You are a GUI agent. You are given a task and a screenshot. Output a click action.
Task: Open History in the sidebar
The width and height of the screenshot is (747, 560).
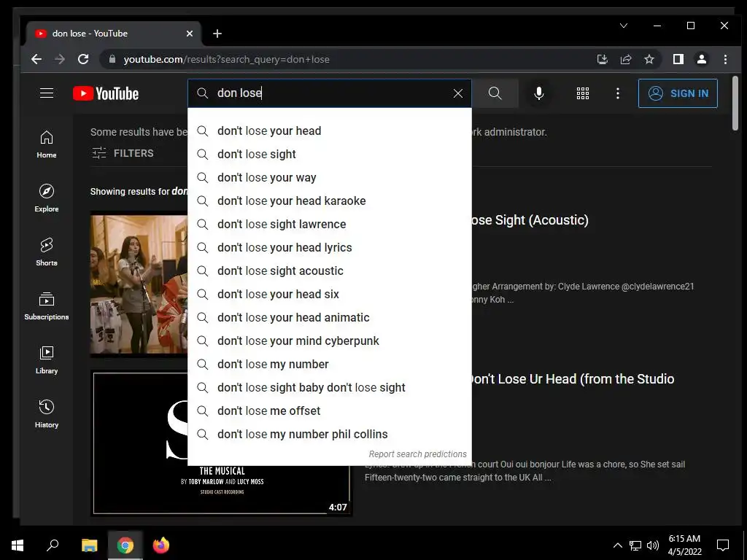pos(47,413)
